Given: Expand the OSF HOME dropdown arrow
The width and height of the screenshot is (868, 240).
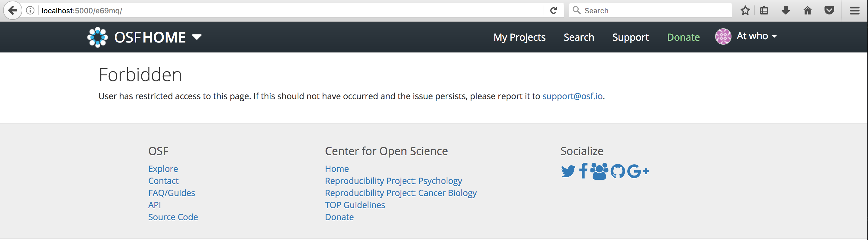Looking at the screenshot, I should 197,37.
